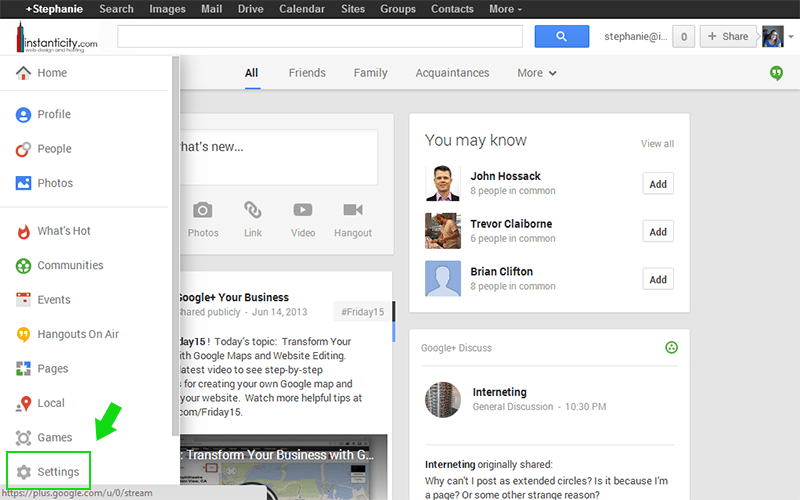The width and height of the screenshot is (800, 500).
Task: Attach a video using the play icon
Action: pyautogui.click(x=303, y=210)
